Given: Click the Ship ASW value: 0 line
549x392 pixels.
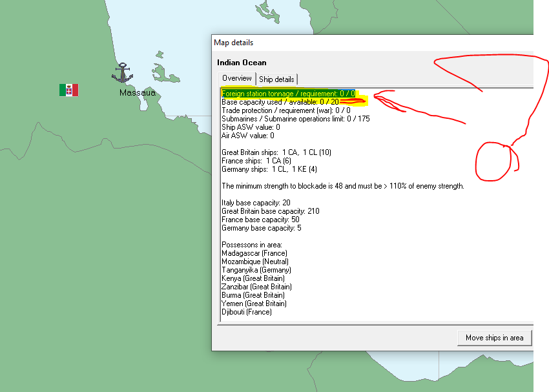Looking at the screenshot, I should click(x=251, y=127).
